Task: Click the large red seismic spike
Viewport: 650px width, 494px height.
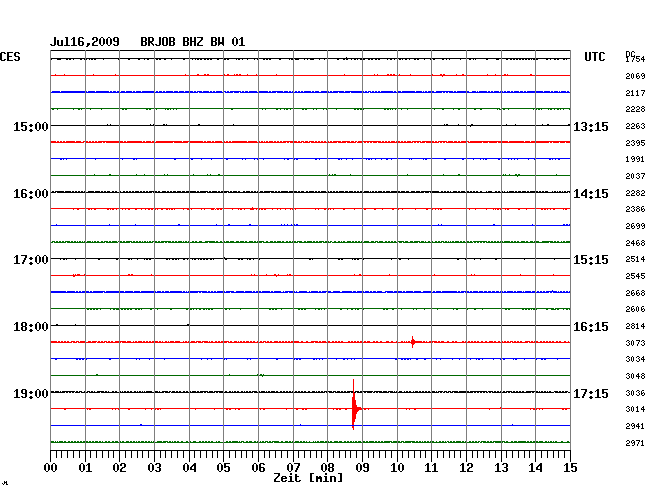Action: [355, 405]
